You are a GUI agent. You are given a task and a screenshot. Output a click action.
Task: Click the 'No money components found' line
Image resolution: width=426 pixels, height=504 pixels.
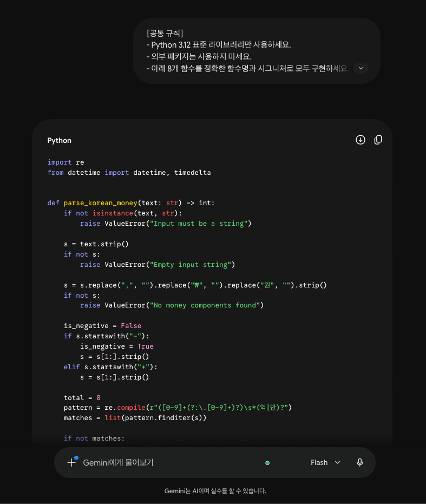point(172,305)
